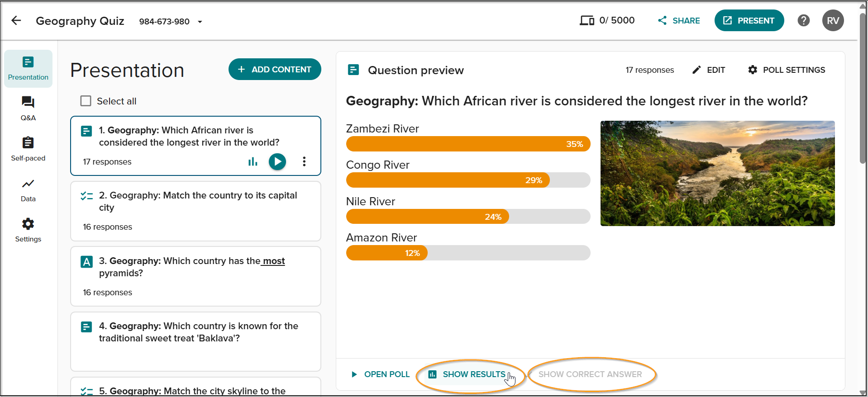This screenshot has width=868, height=397.
Task: Start presenting with the PRESENT button
Action: 749,21
